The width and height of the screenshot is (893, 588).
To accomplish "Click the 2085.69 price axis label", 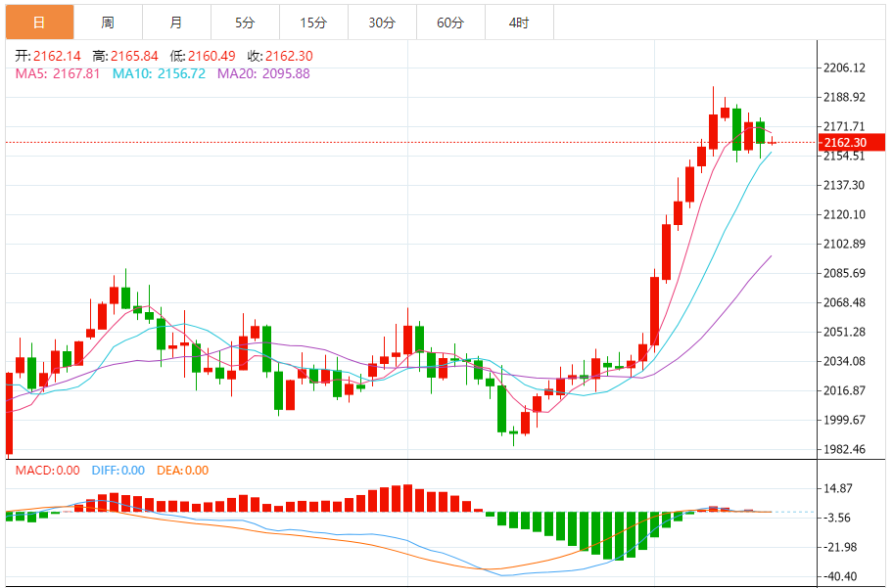I will pyautogui.click(x=845, y=273).
